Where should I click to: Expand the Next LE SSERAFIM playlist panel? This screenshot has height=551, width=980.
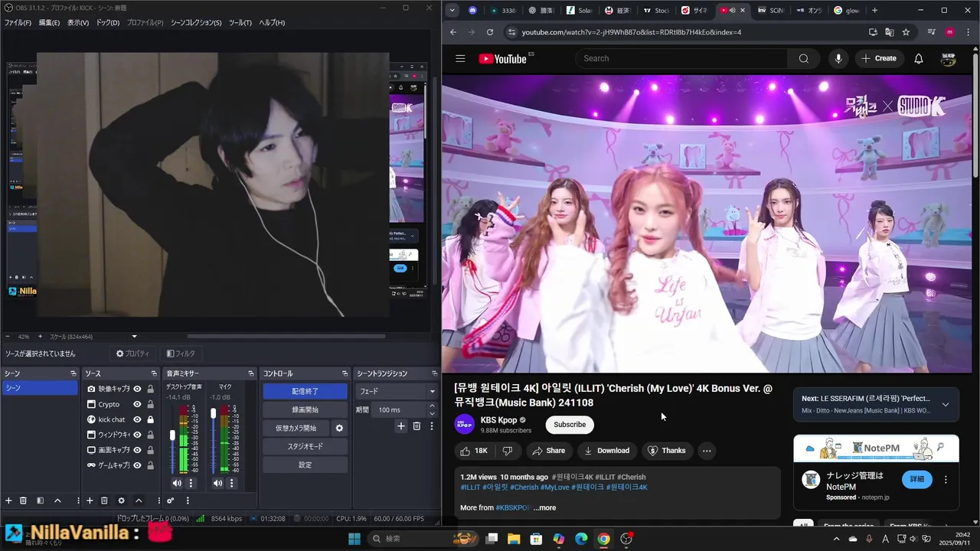pyautogui.click(x=945, y=405)
